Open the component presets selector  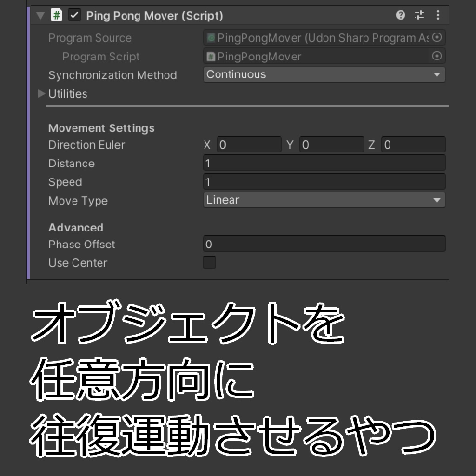pyautogui.click(x=419, y=15)
